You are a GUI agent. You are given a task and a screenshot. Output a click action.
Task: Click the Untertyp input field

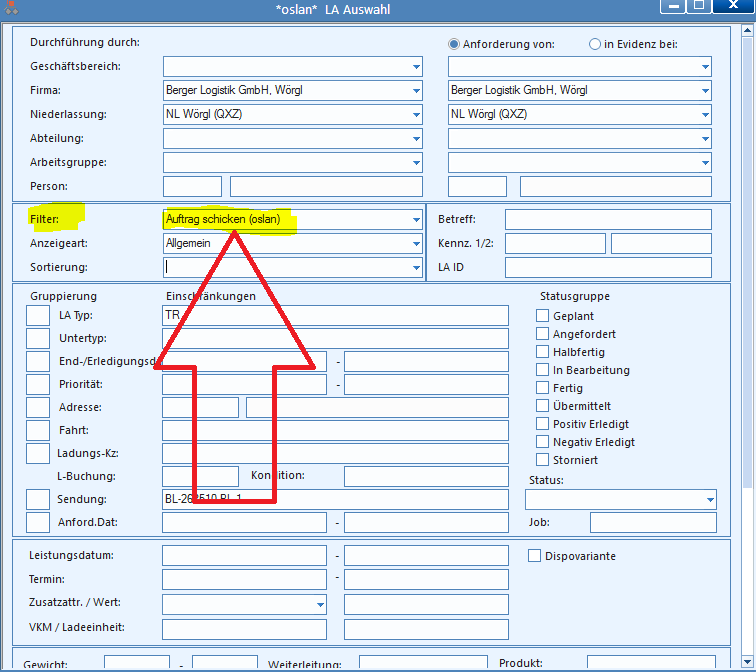(336, 338)
